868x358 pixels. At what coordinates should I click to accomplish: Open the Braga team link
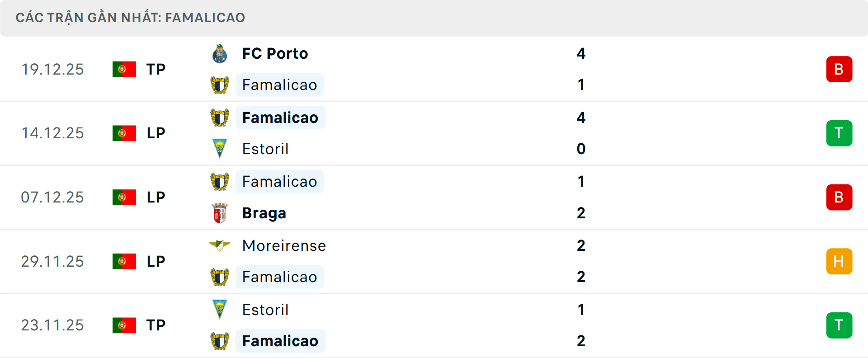(264, 213)
